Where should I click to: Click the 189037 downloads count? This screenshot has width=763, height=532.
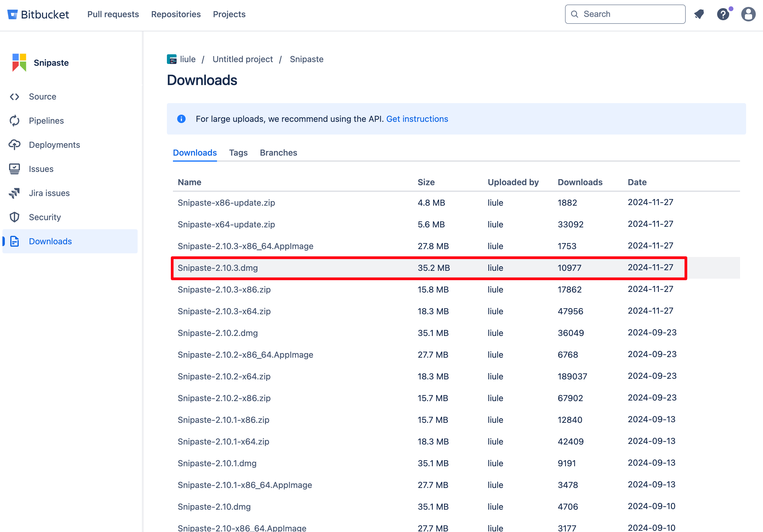(x=572, y=377)
